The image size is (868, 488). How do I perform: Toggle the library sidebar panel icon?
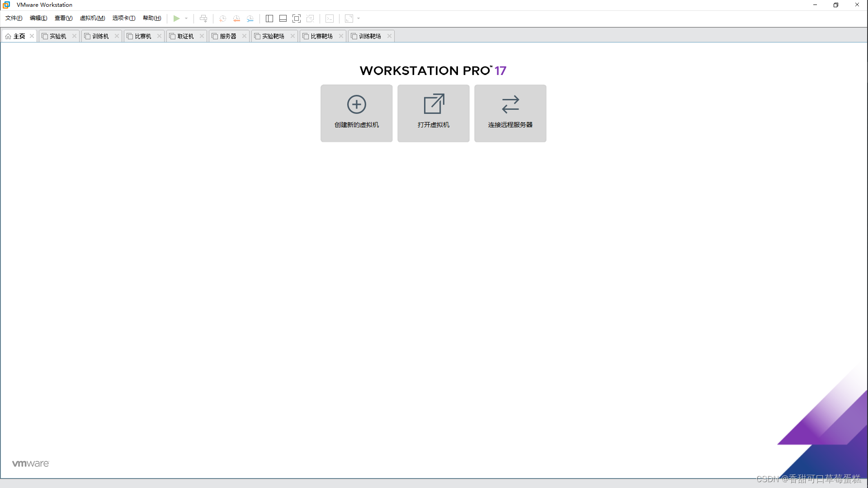click(269, 19)
